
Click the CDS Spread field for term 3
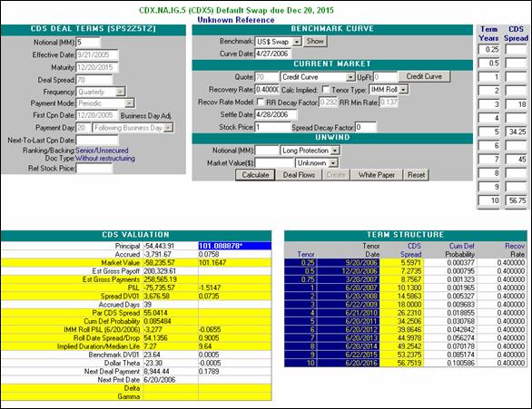pos(516,104)
